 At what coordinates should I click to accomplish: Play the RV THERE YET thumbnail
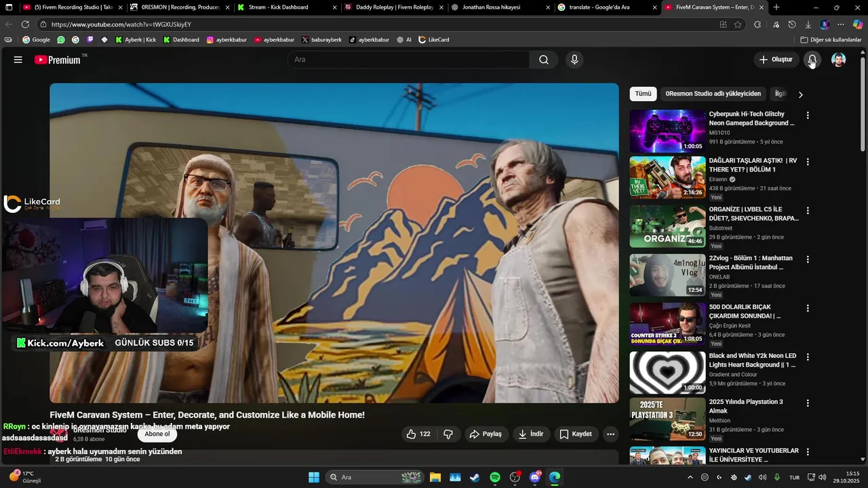pos(667,178)
